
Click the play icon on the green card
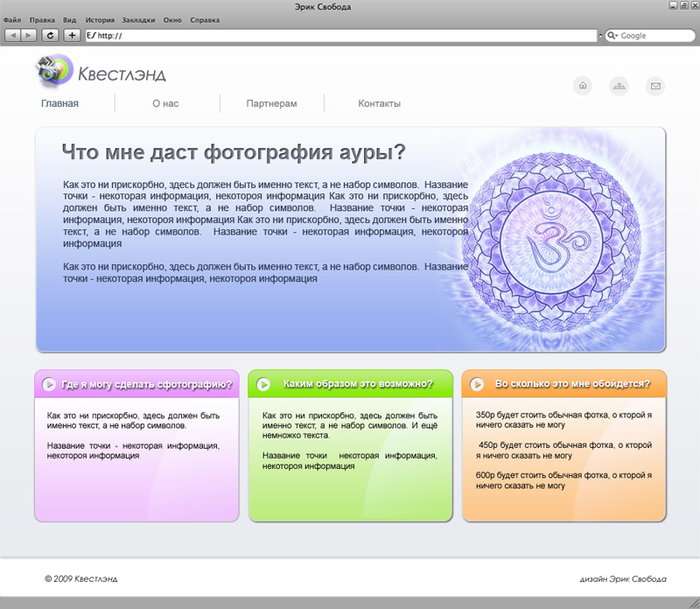point(263,384)
